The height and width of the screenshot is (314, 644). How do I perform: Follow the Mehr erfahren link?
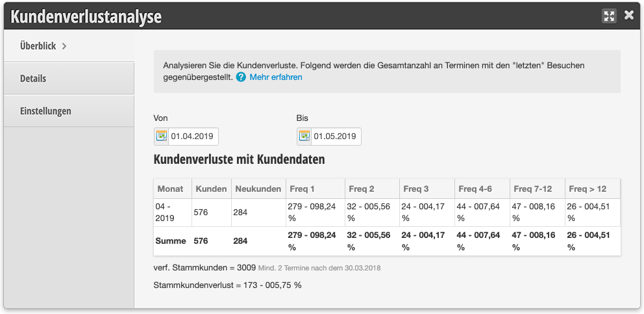click(x=276, y=77)
